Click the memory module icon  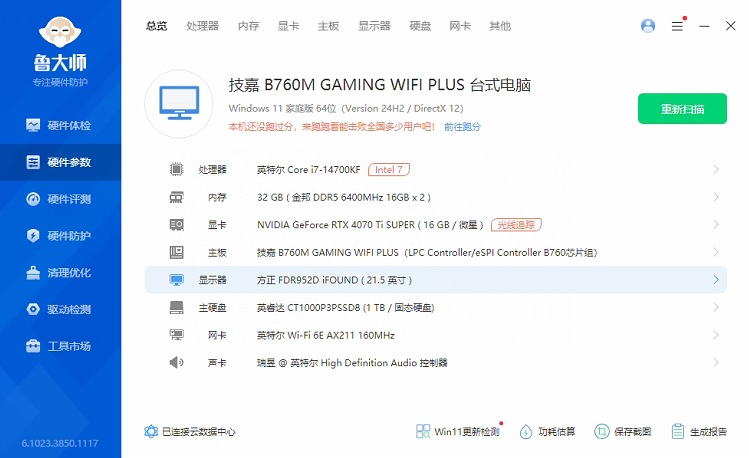click(x=176, y=197)
